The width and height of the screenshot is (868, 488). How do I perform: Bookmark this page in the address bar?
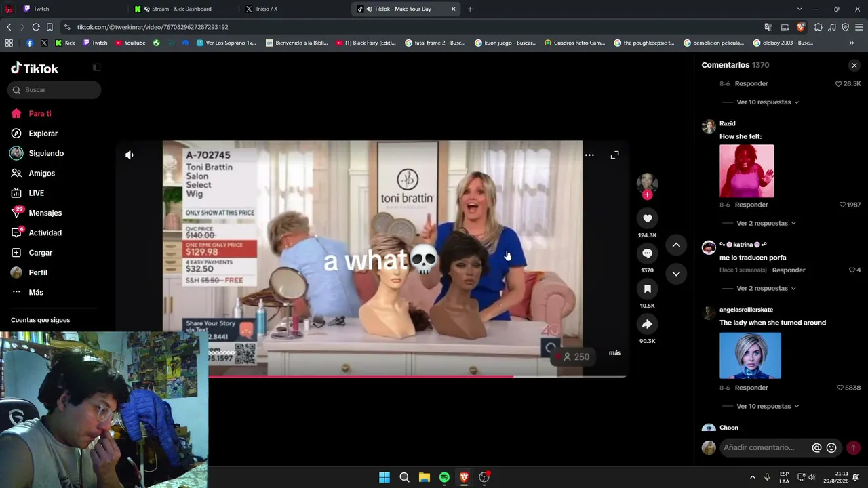click(x=50, y=27)
